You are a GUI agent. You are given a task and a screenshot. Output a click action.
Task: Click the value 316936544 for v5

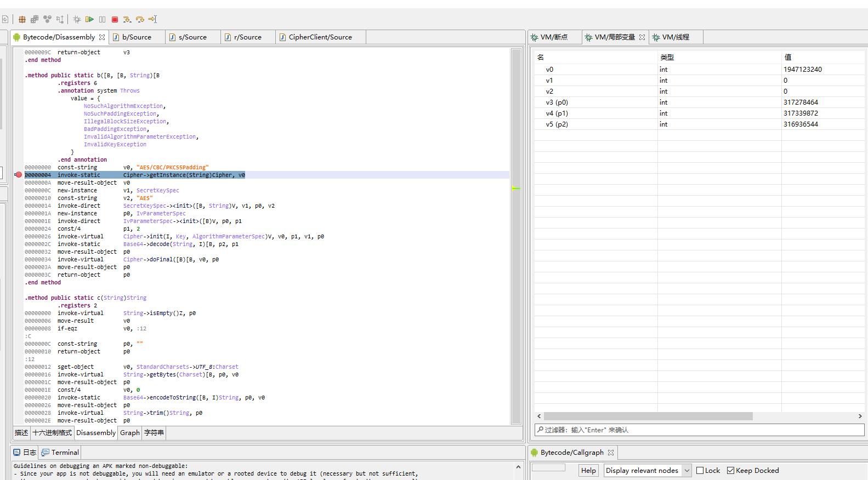[801, 124]
